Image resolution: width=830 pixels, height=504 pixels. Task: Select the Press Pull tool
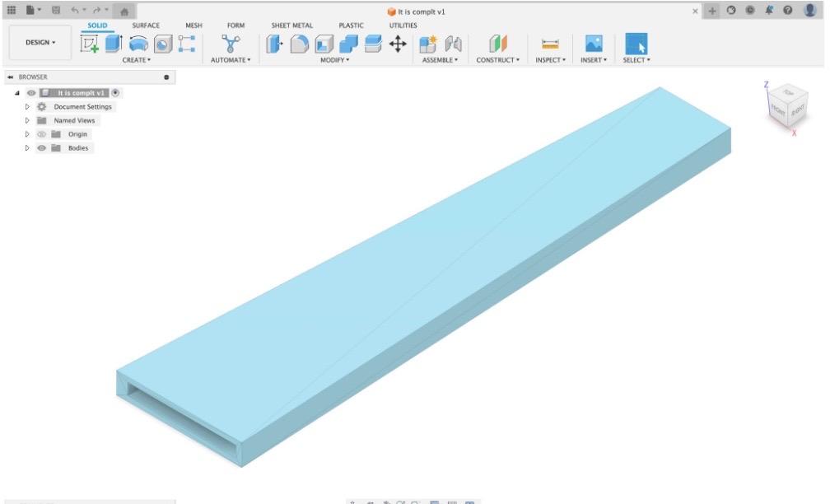tap(274, 44)
